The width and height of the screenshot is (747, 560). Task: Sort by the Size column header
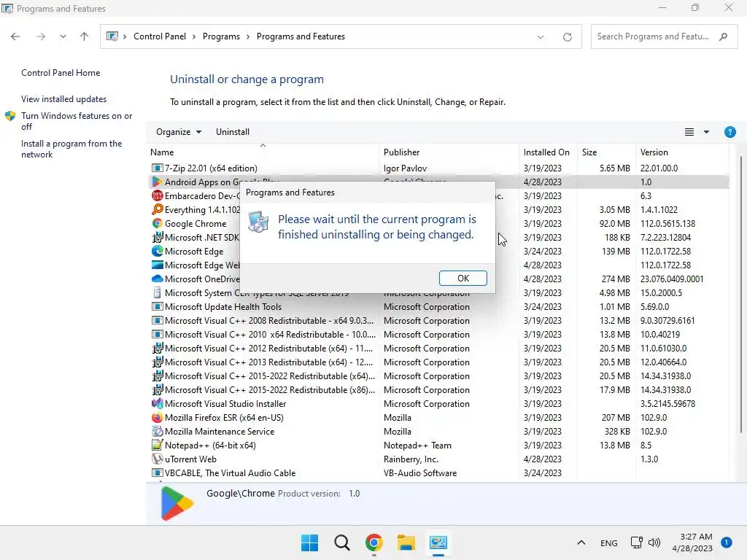pyautogui.click(x=606, y=152)
